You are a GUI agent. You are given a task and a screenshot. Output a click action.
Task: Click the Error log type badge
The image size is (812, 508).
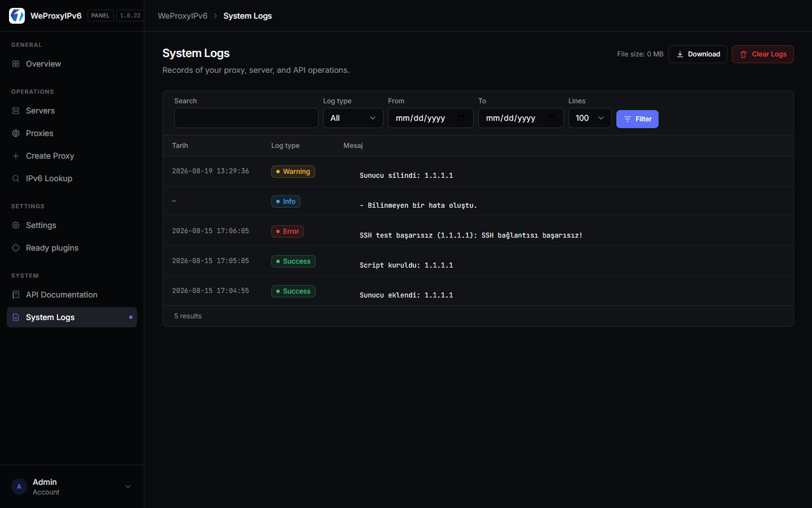point(288,231)
